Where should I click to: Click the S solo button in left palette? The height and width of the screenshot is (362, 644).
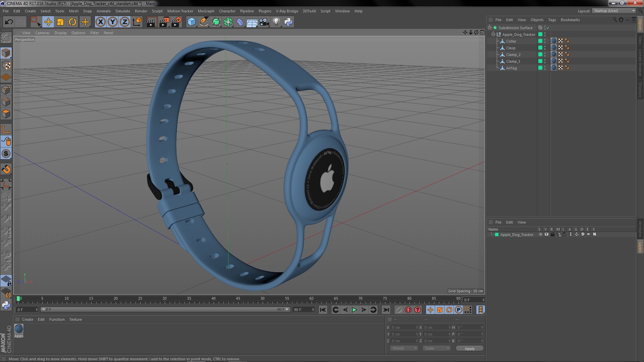[x=6, y=154]
